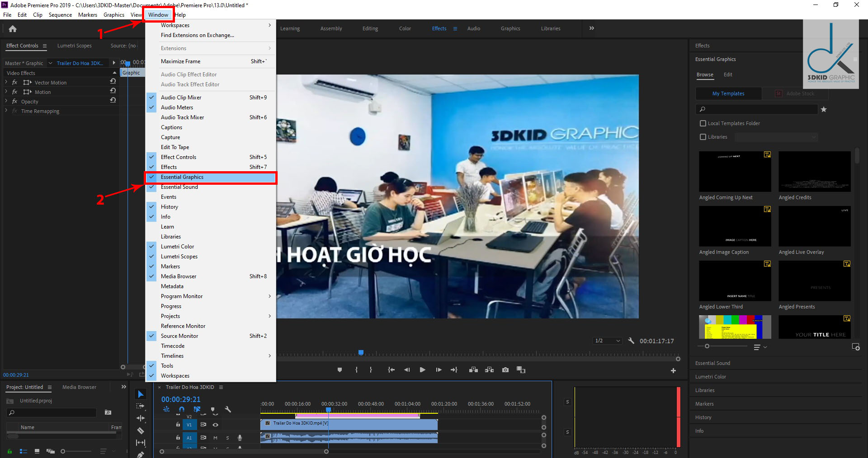Viewport: 868px width, 458px height.
Task: Open Timelines submenu
Action: pyautogui.click(x=211, y=356)
